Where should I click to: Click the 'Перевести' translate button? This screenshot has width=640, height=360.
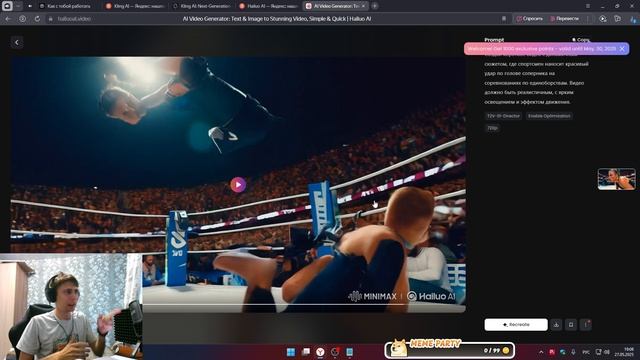tap(564, 19)
